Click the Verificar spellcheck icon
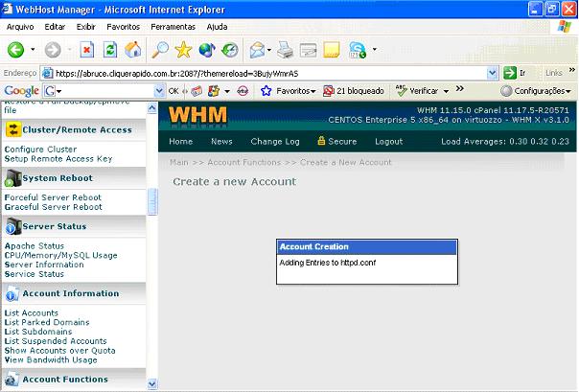 pos(401,91)
